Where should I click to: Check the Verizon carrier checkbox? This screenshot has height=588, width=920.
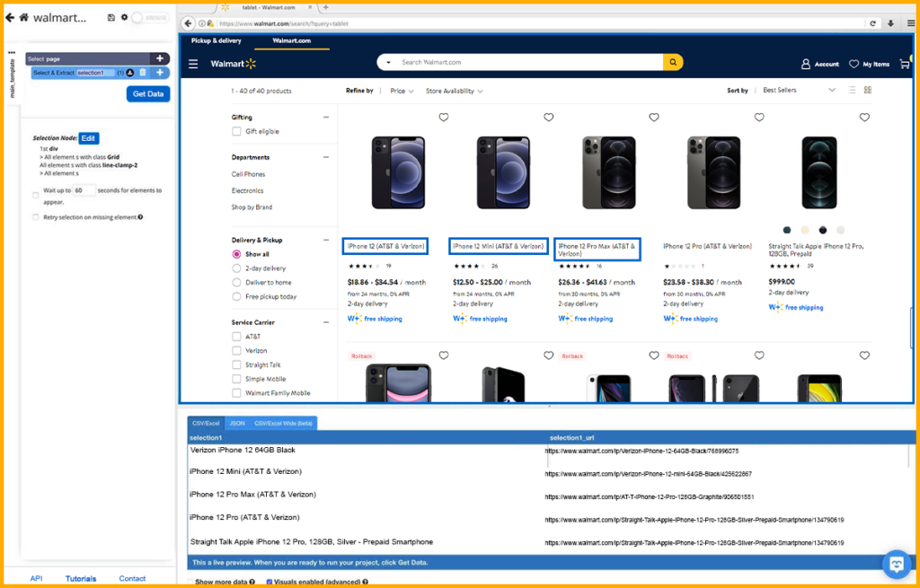[236, 351]
